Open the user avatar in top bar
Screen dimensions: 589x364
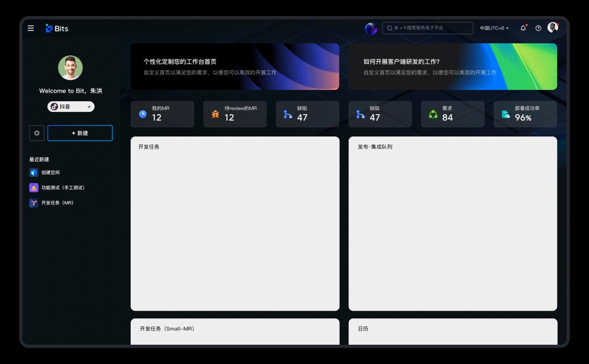pyautogui.click(x=553, y=27)
